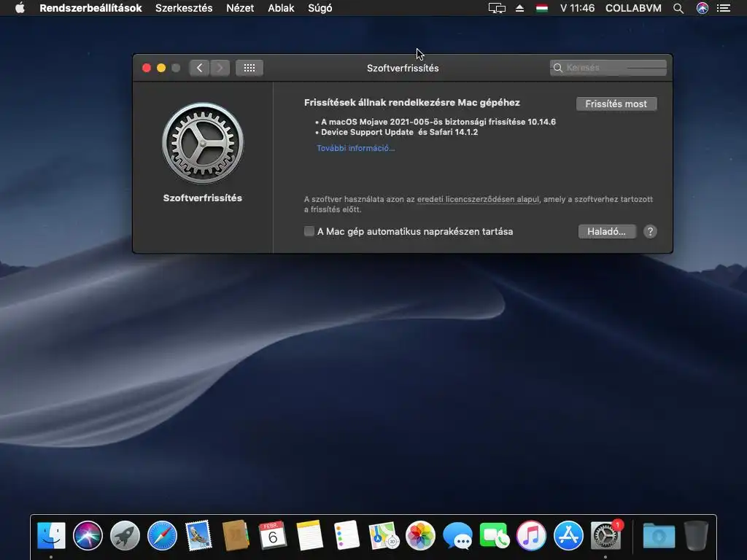This screenshot has width=747, height=560.
Task: Open the Szerkesztés menu
Action: point(184,8)
